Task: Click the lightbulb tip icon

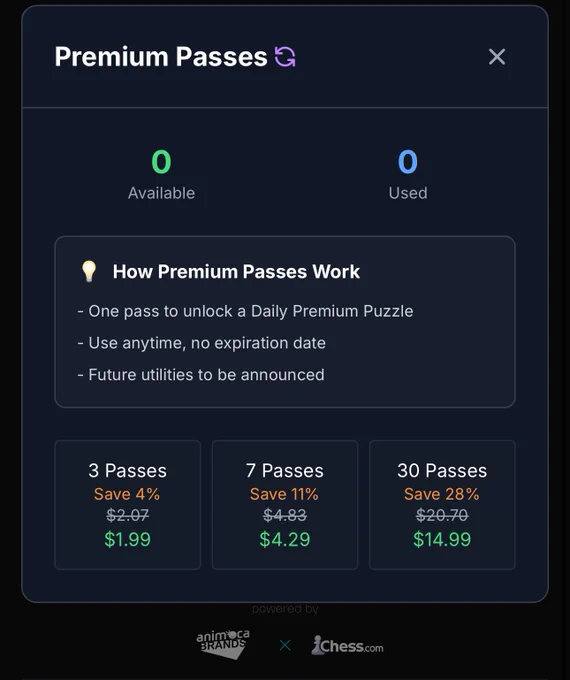Action: tap(89, 271)
